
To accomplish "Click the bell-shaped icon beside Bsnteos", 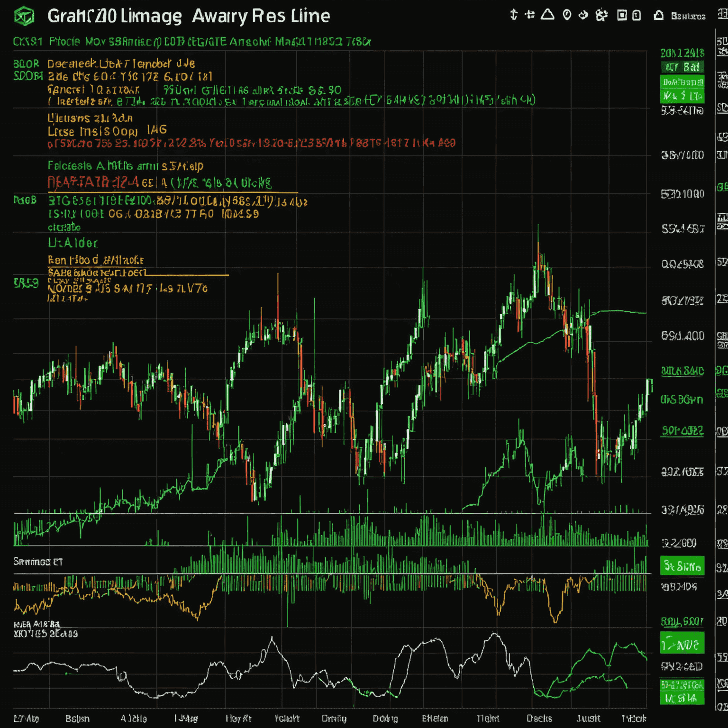I will pos(658,15).
